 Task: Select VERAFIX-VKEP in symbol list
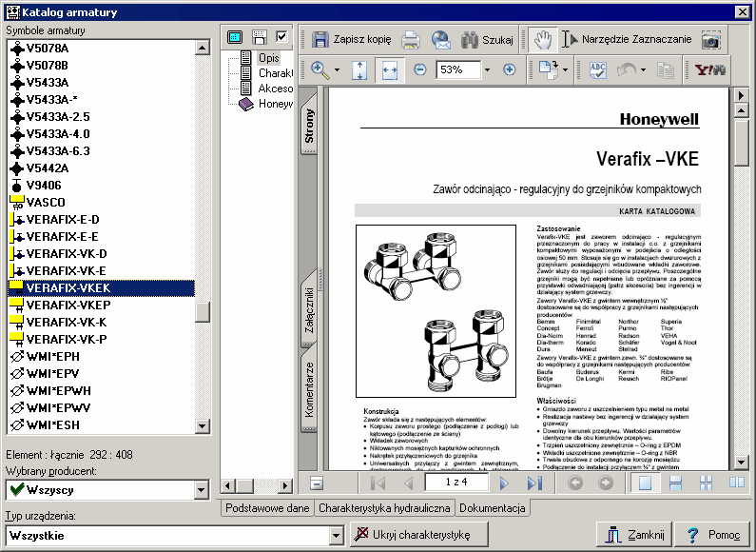pos(68,305)
